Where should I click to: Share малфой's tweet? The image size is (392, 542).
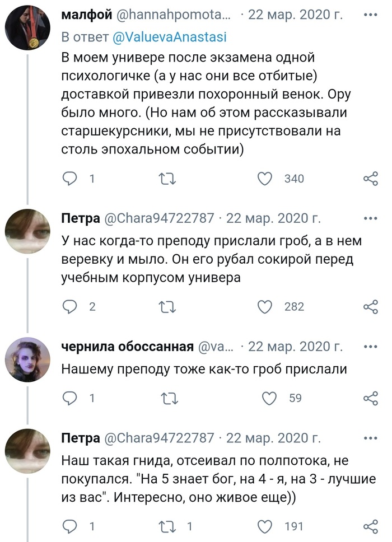click(371, 179)
